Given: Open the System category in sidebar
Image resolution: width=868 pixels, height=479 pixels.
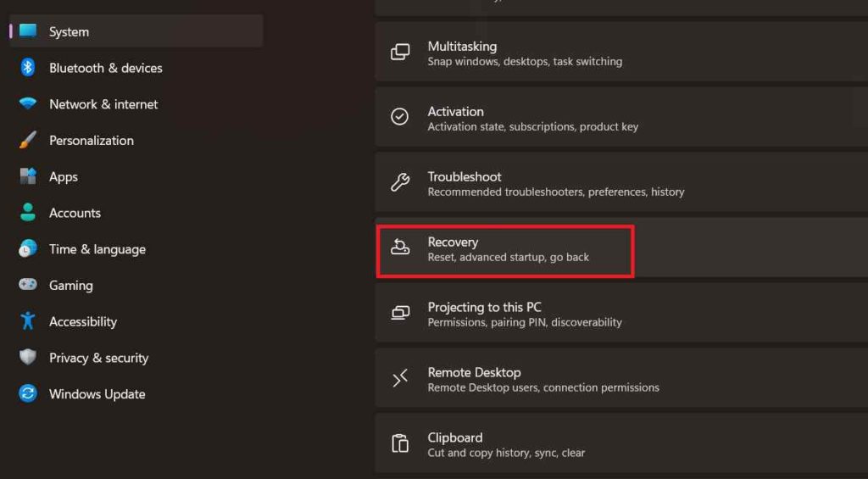Looking at the screenshot, I should coord(136,31).
